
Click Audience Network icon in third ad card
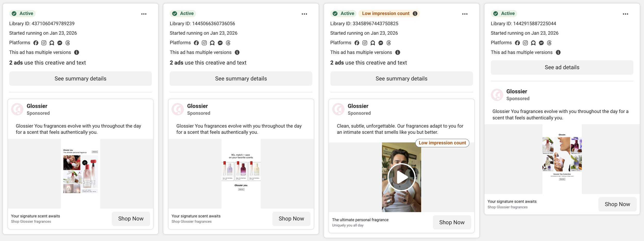pos(373,43)
